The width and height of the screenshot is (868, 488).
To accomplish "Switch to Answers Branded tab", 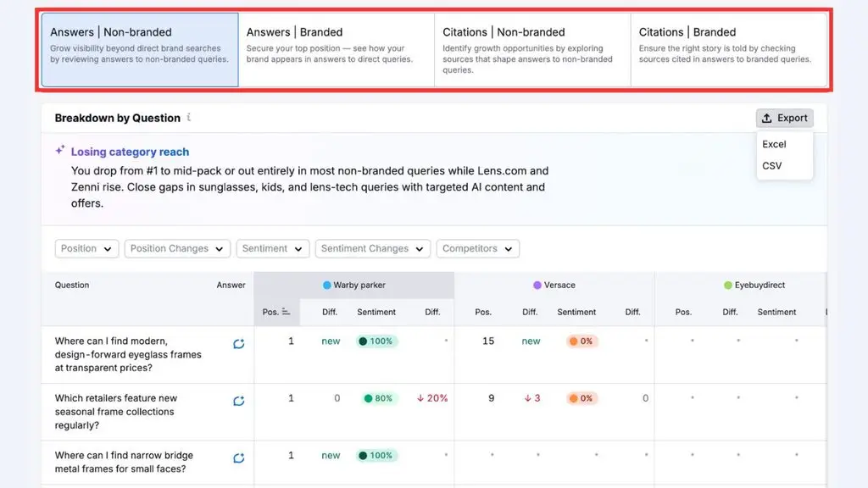I will coord(336,50).
